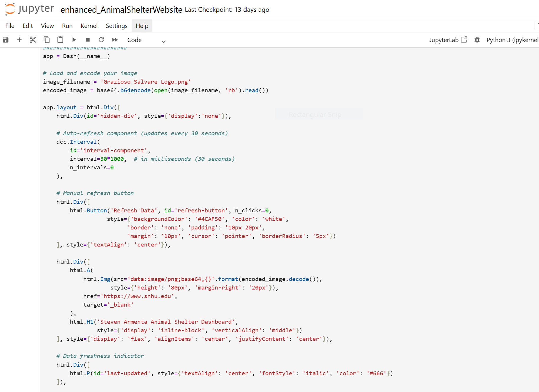Click the Save notebook icon
Image resolution: width=539 pixels, height=392 pixels.
pyautogui.click(x=6, y=40)
